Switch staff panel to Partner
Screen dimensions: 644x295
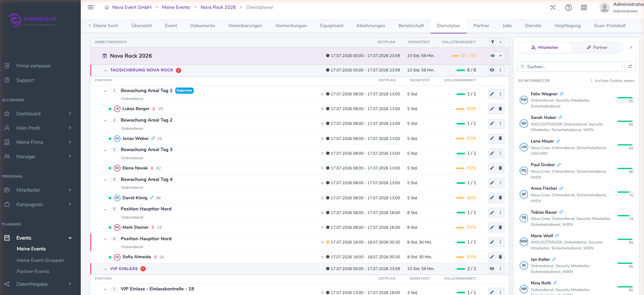597,48
